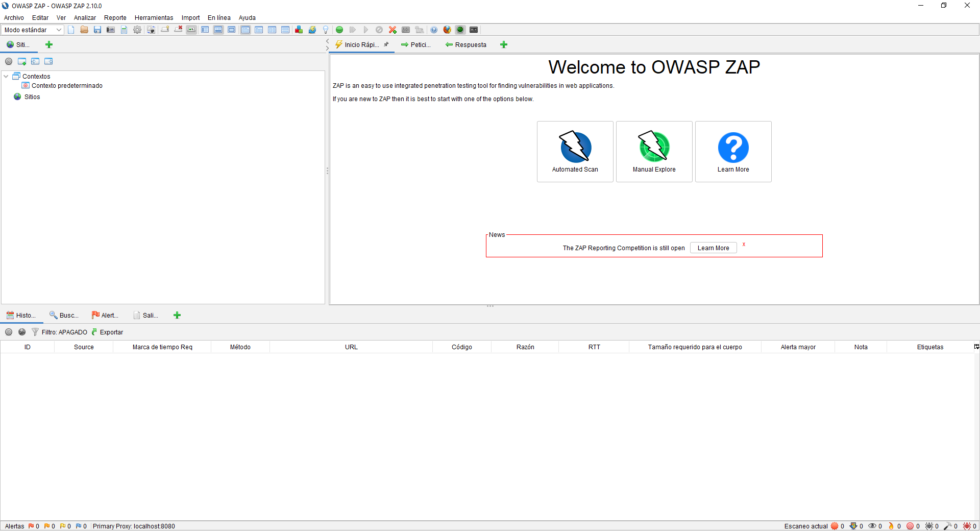Click the check for updates icon
The width and height of the screenshot is (980, 531).
point(312,30)
